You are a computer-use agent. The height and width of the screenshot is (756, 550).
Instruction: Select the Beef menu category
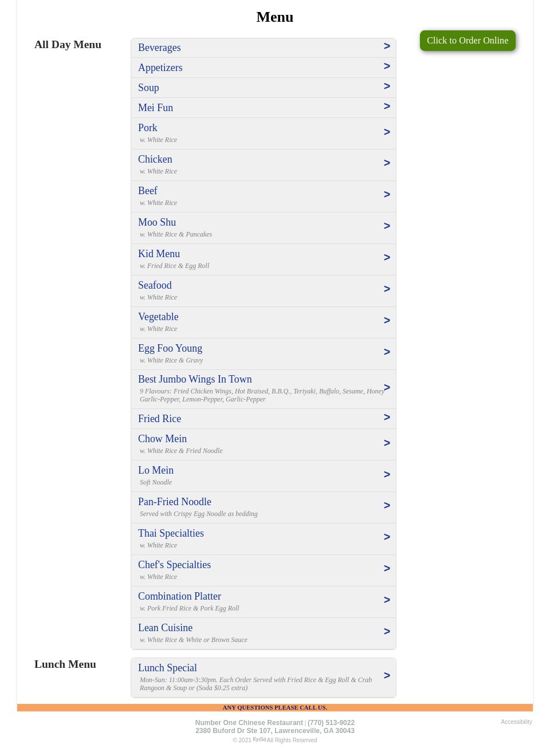click(x=148, y=191)
